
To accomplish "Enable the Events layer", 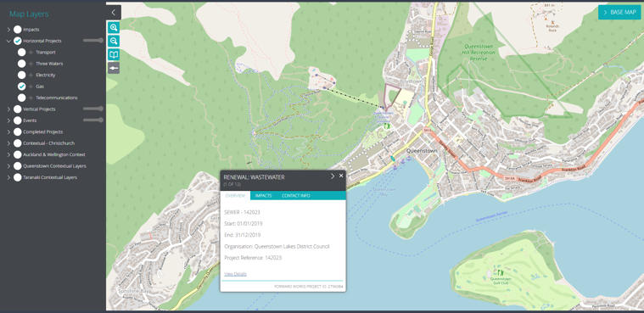I will (x=17, y=120).
